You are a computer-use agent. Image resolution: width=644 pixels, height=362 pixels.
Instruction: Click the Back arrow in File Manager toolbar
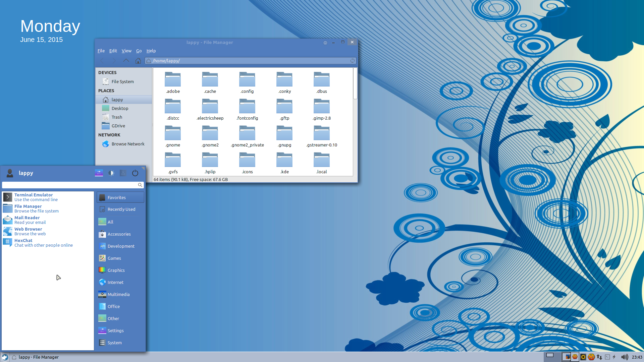(103, 61)
